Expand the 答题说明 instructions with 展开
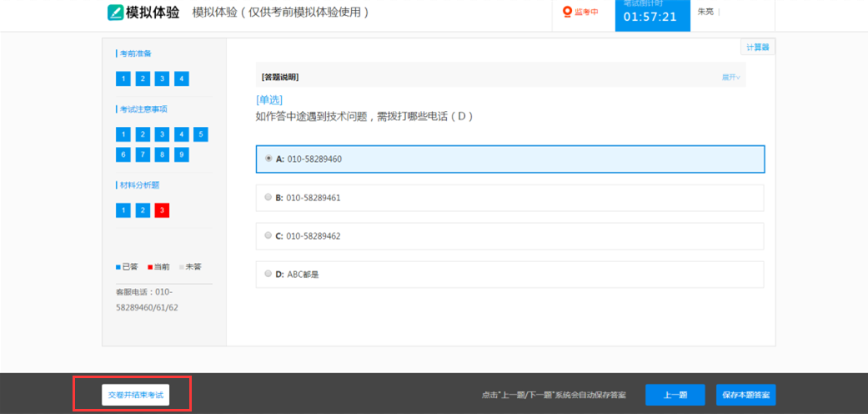The width and height of the screenshot is (868, 414). (730, 78)
